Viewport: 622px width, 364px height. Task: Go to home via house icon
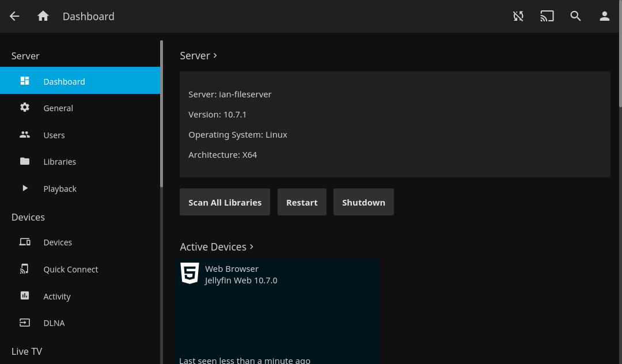(x=43, y=16)
